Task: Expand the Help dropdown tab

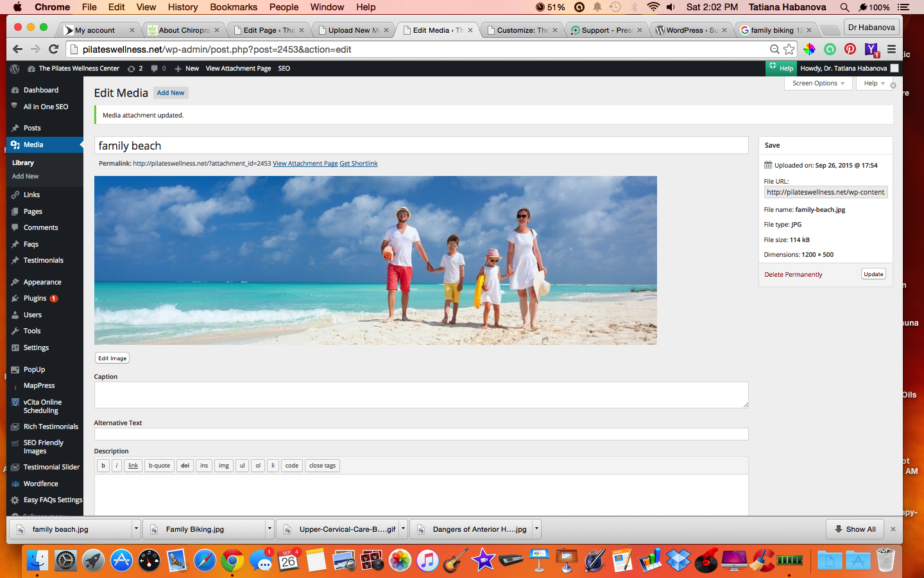Action: pos(874,83)
